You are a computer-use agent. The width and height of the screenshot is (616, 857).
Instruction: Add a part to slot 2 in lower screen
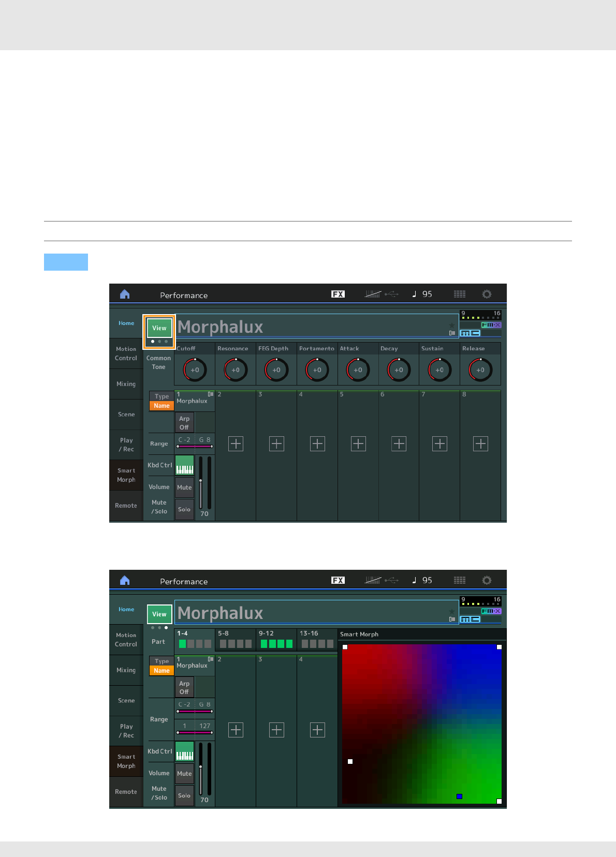click(236, 730)
